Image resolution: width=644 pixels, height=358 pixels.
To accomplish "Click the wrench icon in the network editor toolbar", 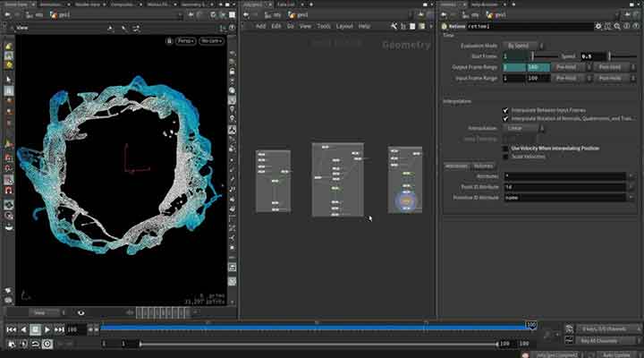I will tap(394, 26).
